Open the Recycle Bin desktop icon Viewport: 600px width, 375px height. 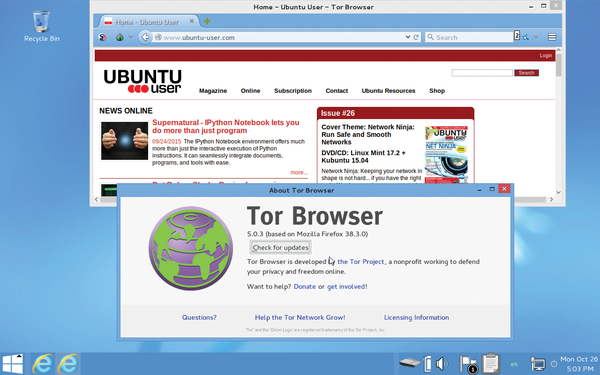[x=41, y=26]
